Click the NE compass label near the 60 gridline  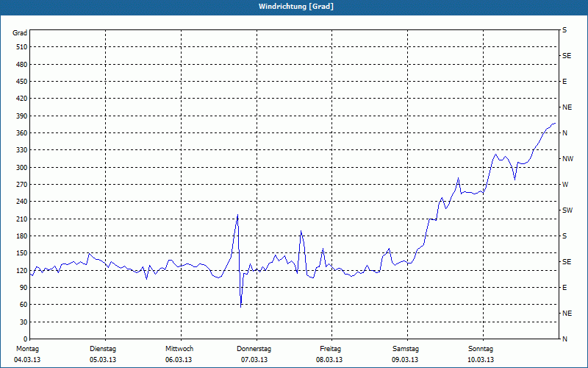[567, 314]
